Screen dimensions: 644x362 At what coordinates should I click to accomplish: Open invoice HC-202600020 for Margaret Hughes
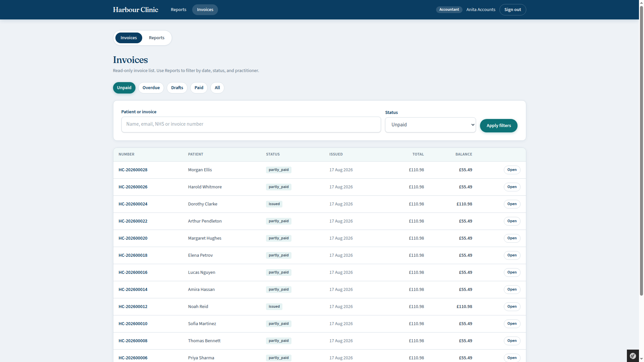coord(512,238)
